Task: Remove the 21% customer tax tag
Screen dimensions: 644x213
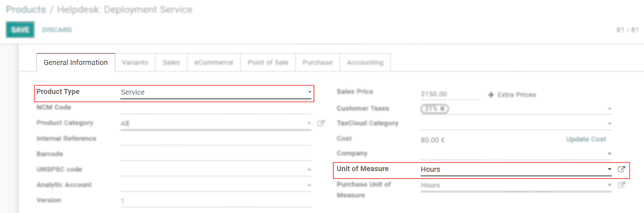Action: tap(442, 109)
